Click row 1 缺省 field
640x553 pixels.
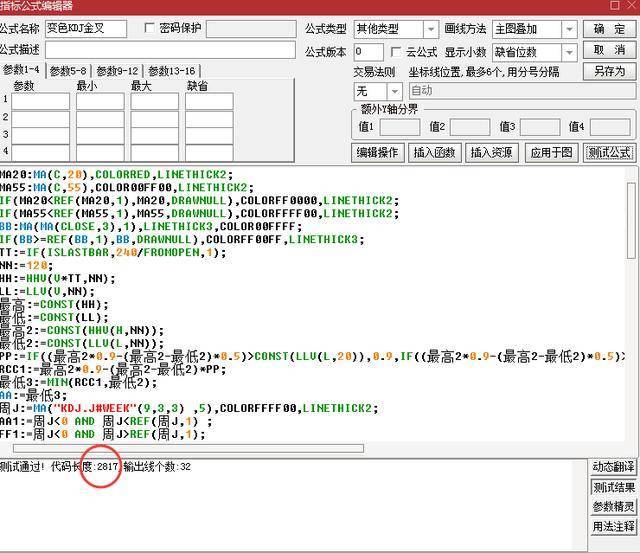(x=209, y=101)
